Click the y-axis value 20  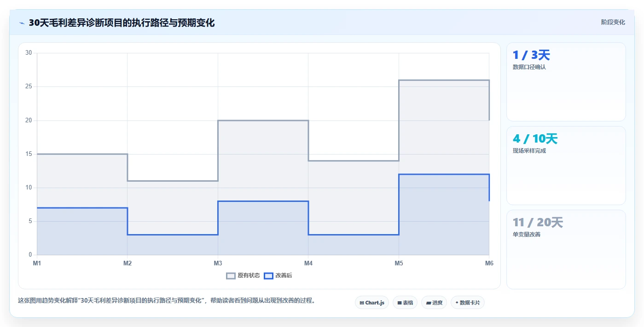pos(29,120)
